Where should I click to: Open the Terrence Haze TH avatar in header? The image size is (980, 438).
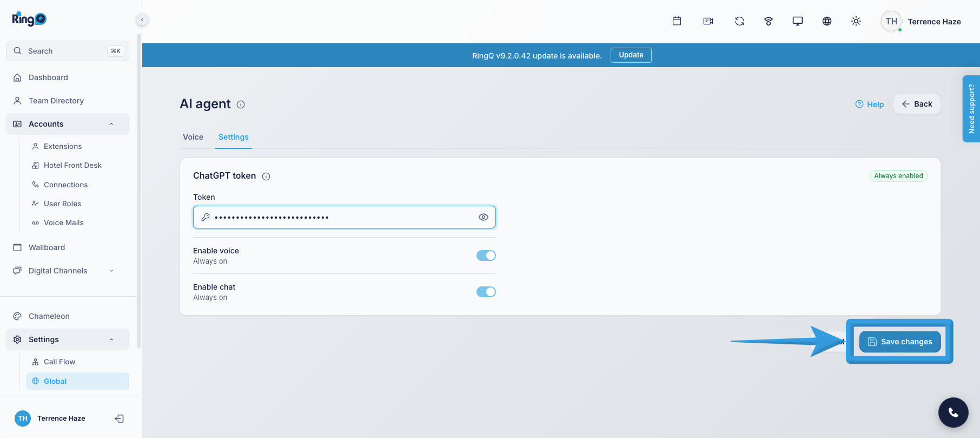tap(891, 22)
